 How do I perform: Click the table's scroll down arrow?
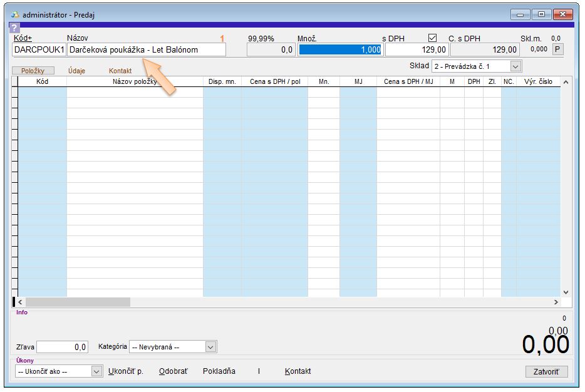click(566, 292)
